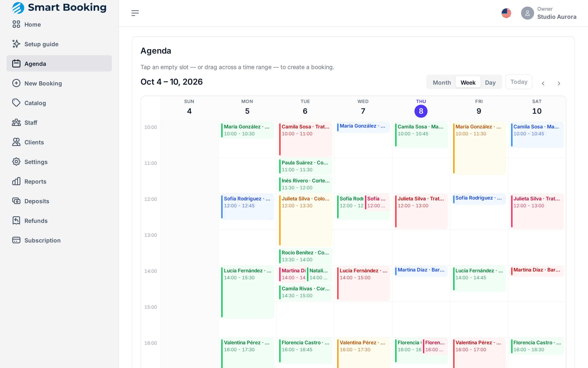The width and height of the screenshot is (588, 368).
Task: Click the Staff group icon
Action: click(16, 122)
